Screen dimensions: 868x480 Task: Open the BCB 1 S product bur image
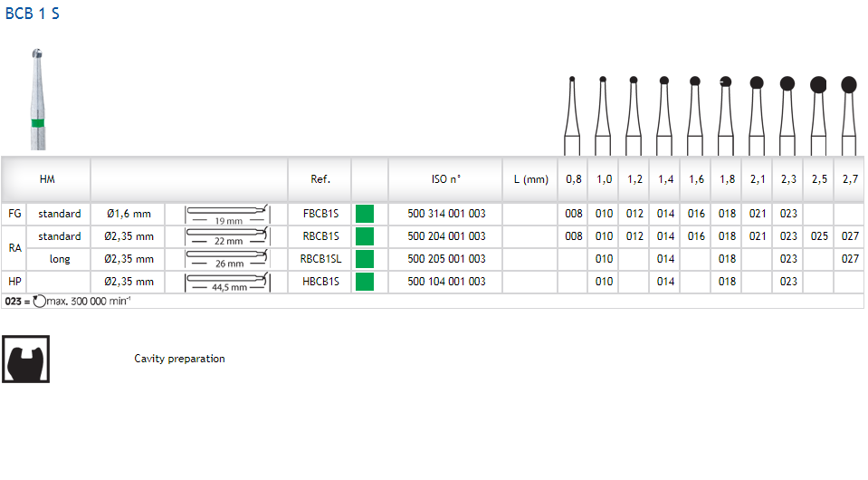pyautogui.click(x=36, y=100)
